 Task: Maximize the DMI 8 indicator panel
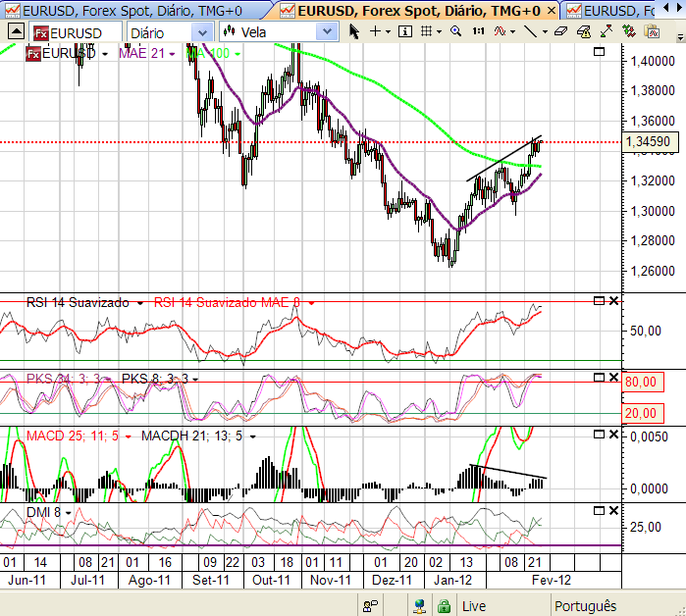[597, 511]
